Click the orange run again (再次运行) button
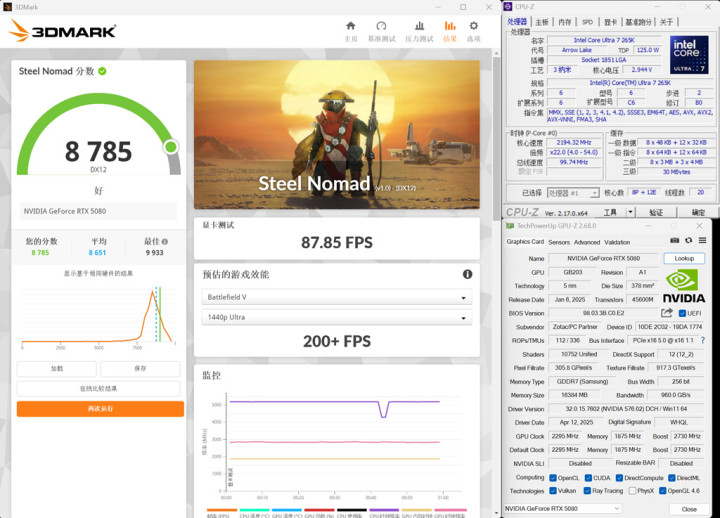Image resolution: width=720 pixels, height=518 pixels. click(100, 409)
